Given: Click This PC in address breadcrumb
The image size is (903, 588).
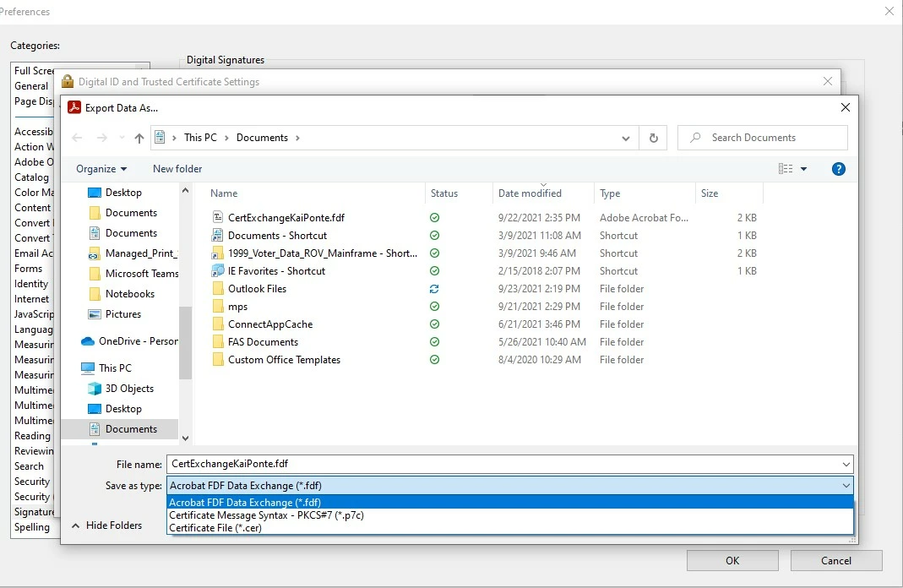Looking at the screenshot, I should tap(200, 138).
